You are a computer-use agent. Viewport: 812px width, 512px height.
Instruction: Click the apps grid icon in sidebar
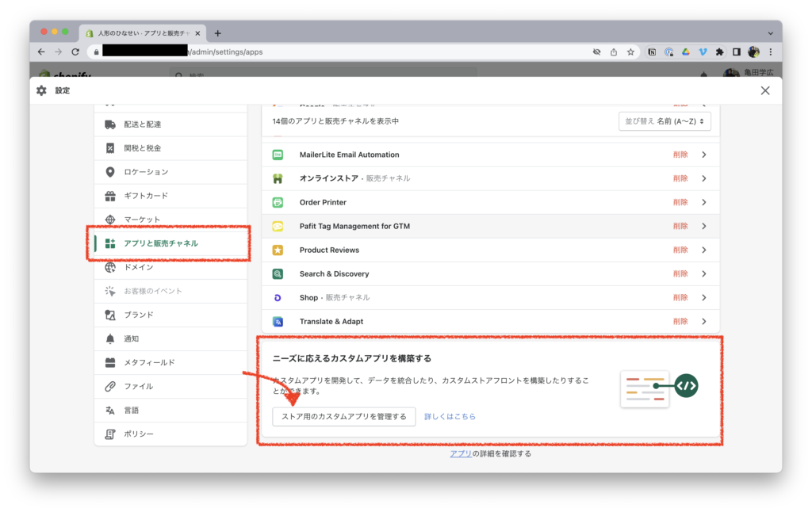tap(110, 243)
